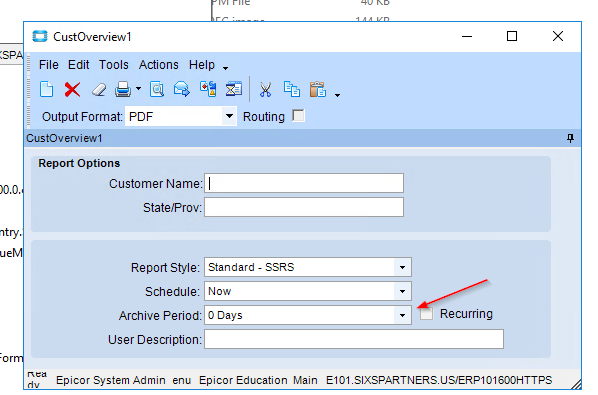The height and width of the screenshot is (395, 598).
Task: Open toolbar overflow arrow after Paste
Action: 337,95
